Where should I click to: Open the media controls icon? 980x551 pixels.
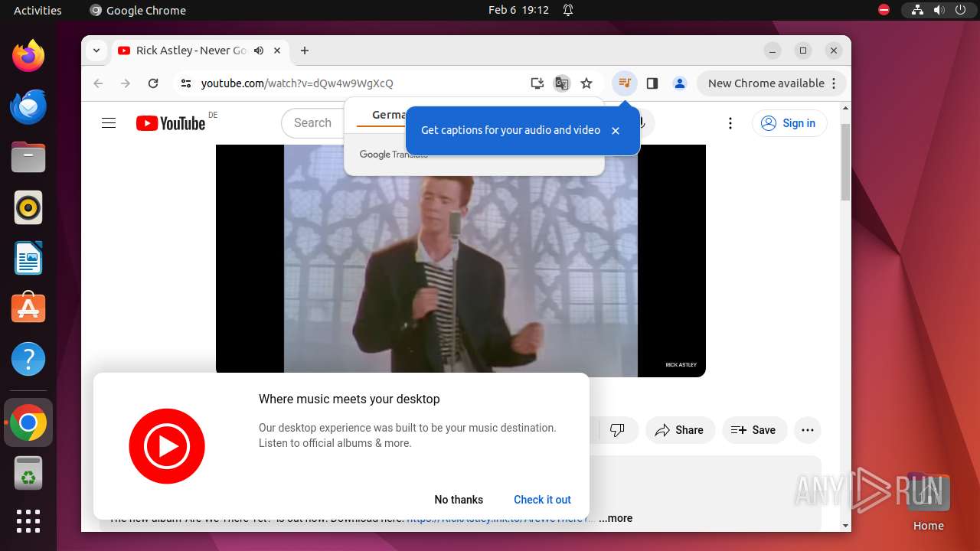pyautogui.click(x=625, y=83)
